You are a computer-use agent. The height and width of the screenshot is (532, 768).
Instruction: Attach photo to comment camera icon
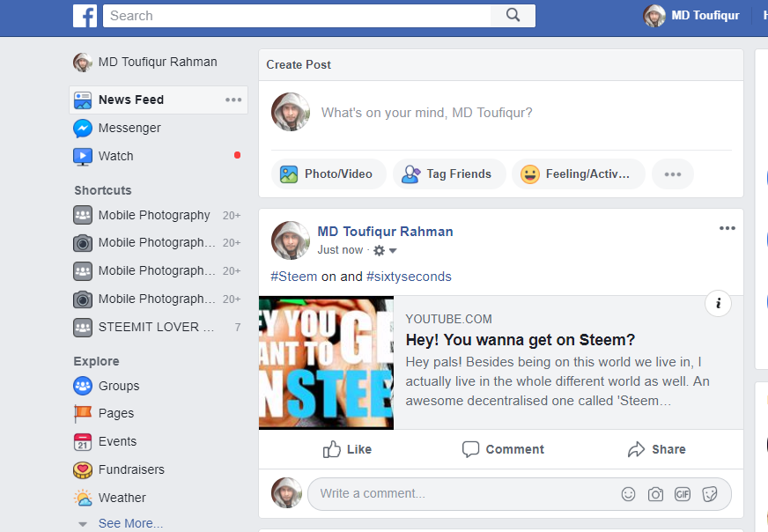(x=655, y=494)
